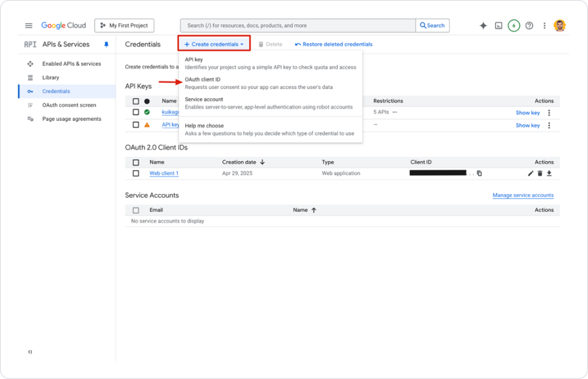
Task: Focus the resources search field
Action: point(298,26)
